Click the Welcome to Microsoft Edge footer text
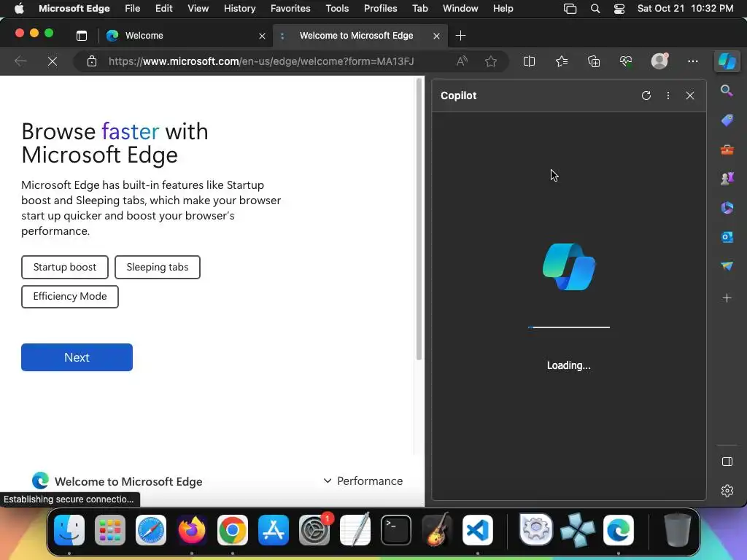747x560 pixels. click(x=128, y=481)
